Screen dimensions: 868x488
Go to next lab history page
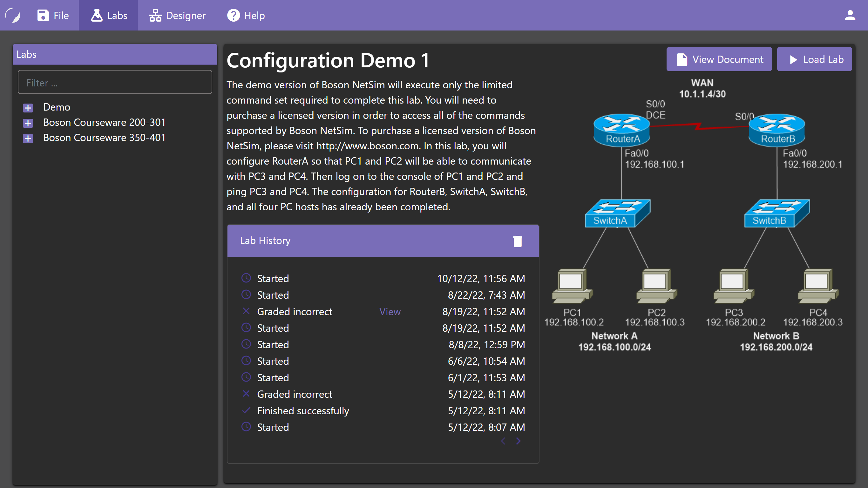pyautogui.click(x=518, y=441)
